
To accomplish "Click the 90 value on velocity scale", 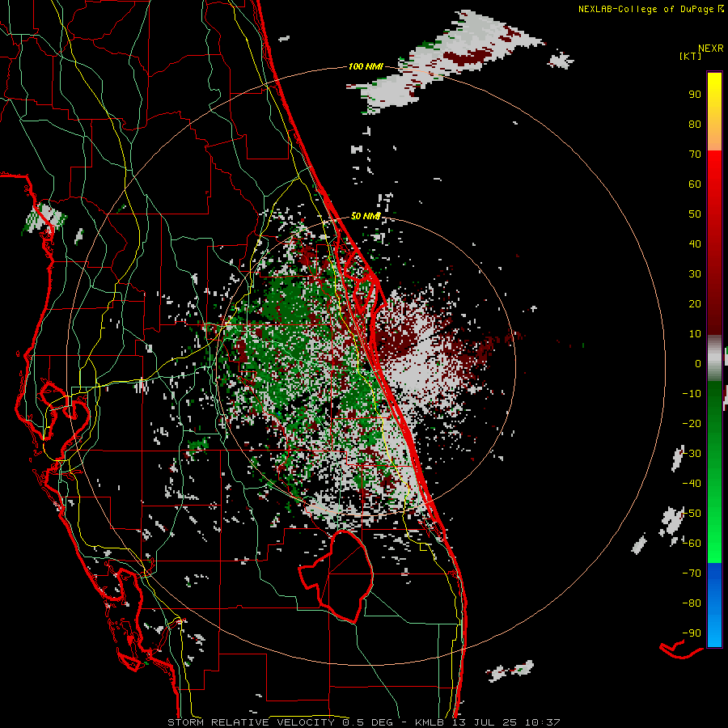I will [x=695, y=95].
